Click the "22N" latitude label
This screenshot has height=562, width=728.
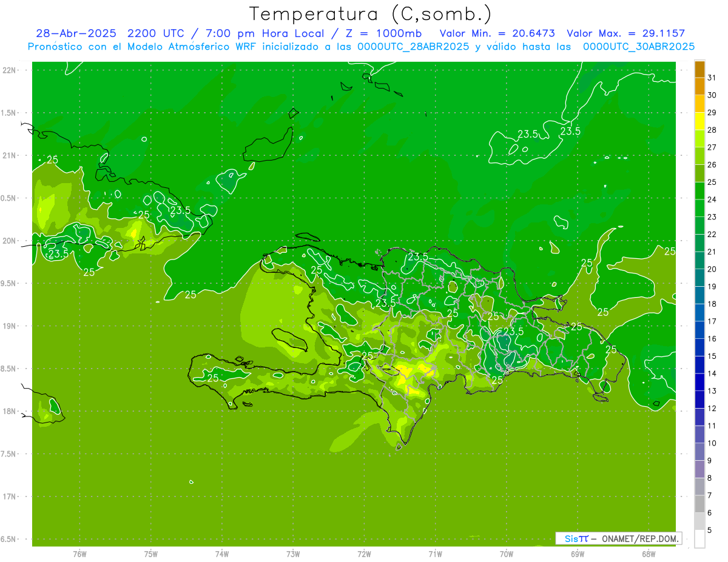[x=8, y=70]
